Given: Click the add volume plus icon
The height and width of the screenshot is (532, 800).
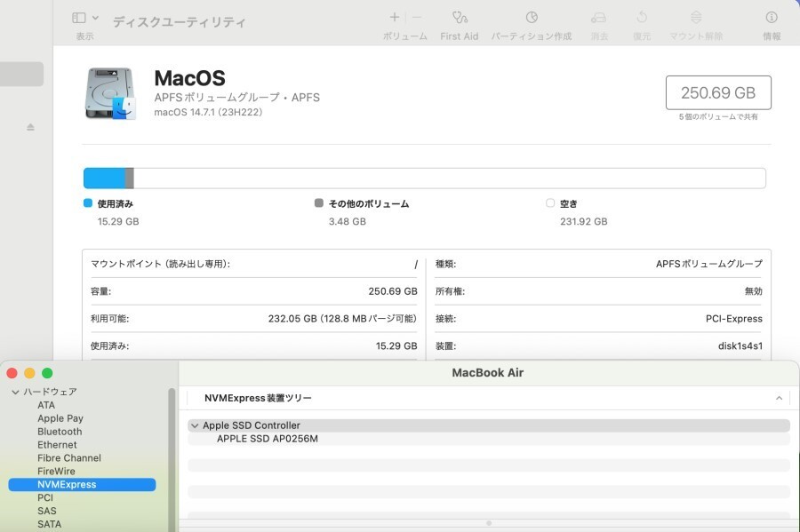Looking at the screenshot, I should click(395, 18).
